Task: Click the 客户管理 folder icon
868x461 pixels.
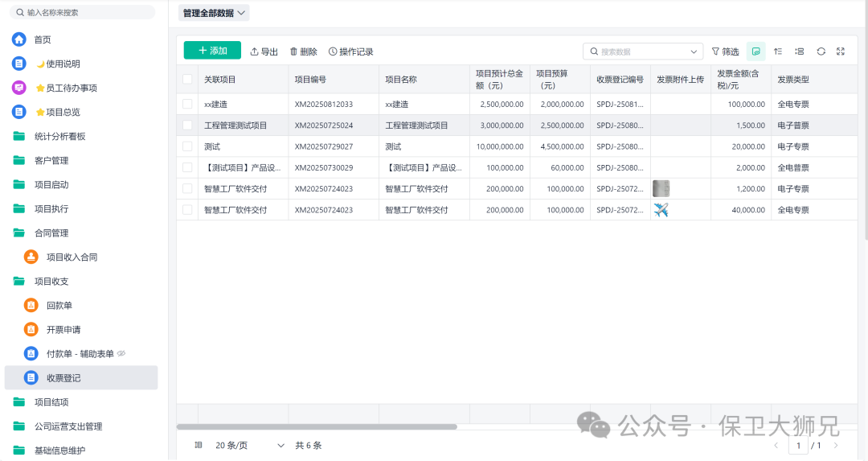Action: pos(18,160)
